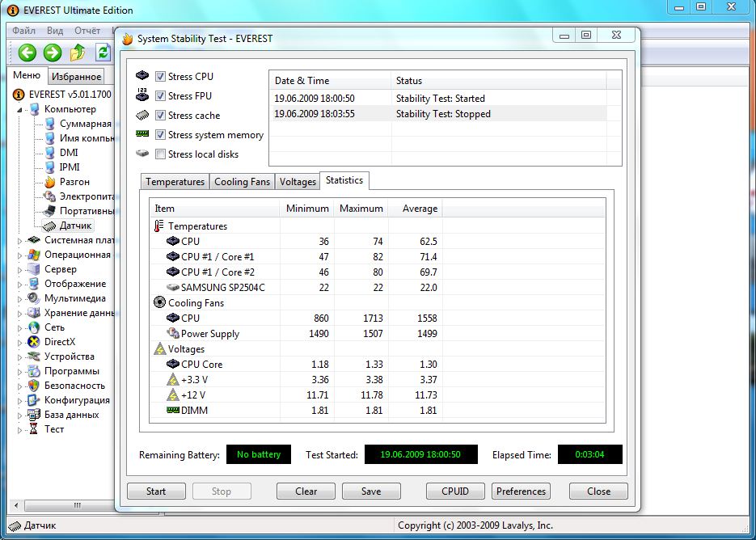Click the Item column header
Screen dimensions: 756x540
click(214, 209)
